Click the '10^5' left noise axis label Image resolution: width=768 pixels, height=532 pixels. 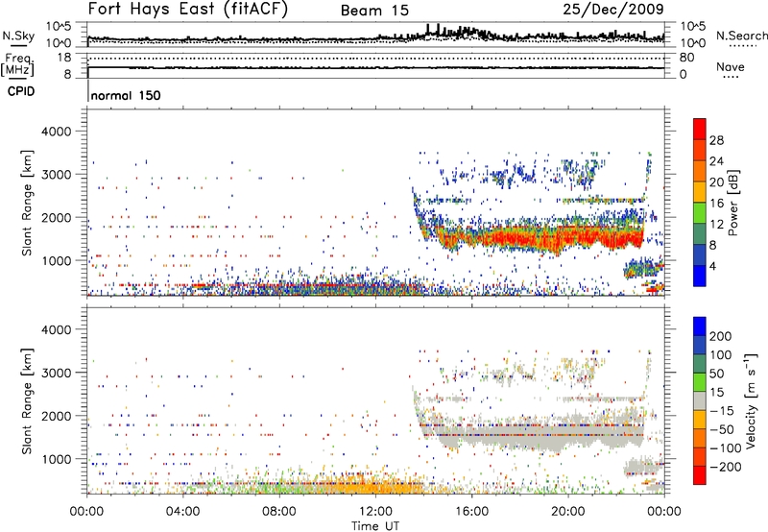tap(59, 26)
